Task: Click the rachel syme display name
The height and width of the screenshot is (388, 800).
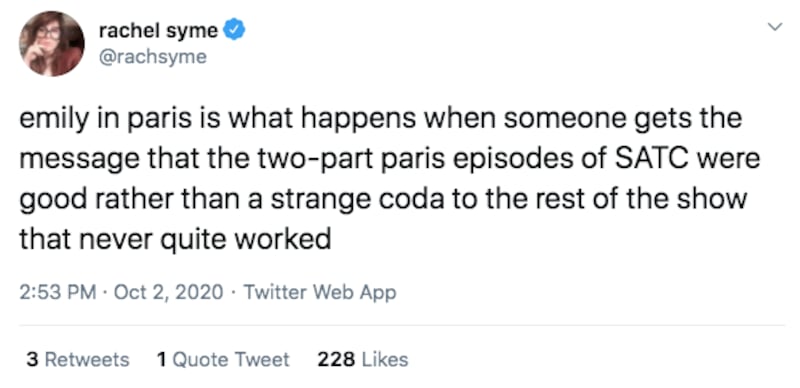Action: coord(158,31)
